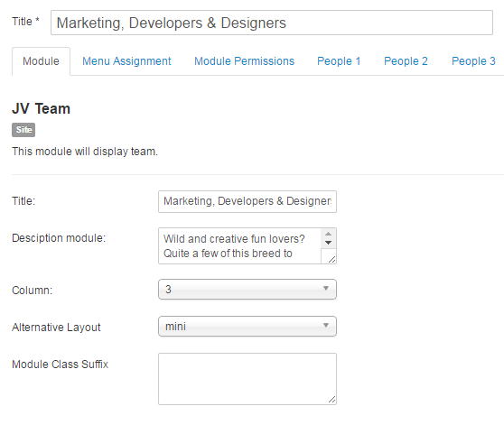Go to the People 1 tab

click(x=339, y=61)
